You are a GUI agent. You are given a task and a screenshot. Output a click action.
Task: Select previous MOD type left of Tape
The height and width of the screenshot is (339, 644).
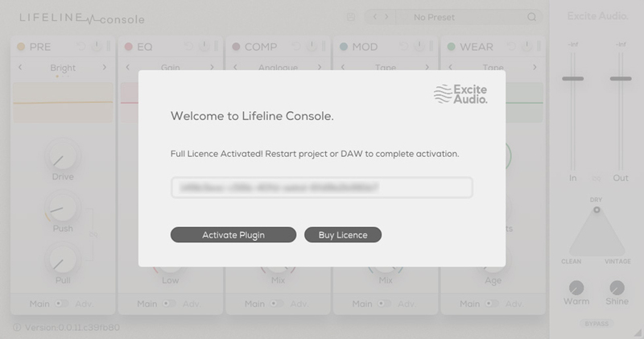(x=343, y=67)
